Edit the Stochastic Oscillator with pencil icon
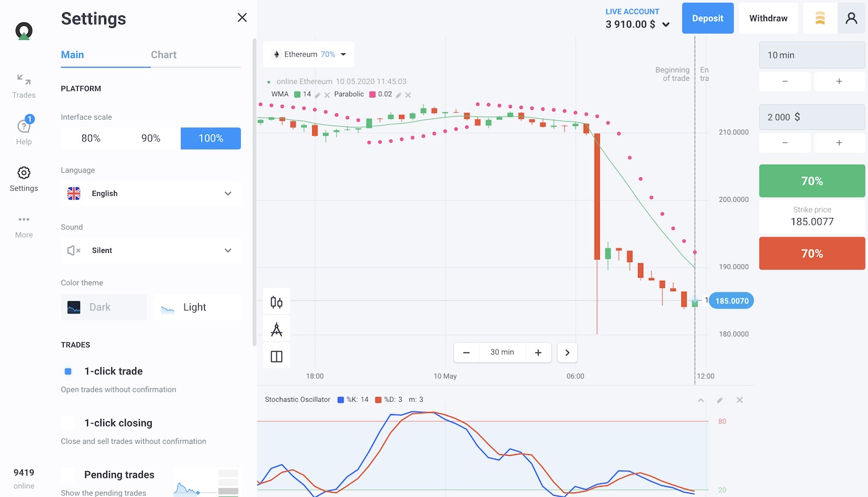 point(720,400)
